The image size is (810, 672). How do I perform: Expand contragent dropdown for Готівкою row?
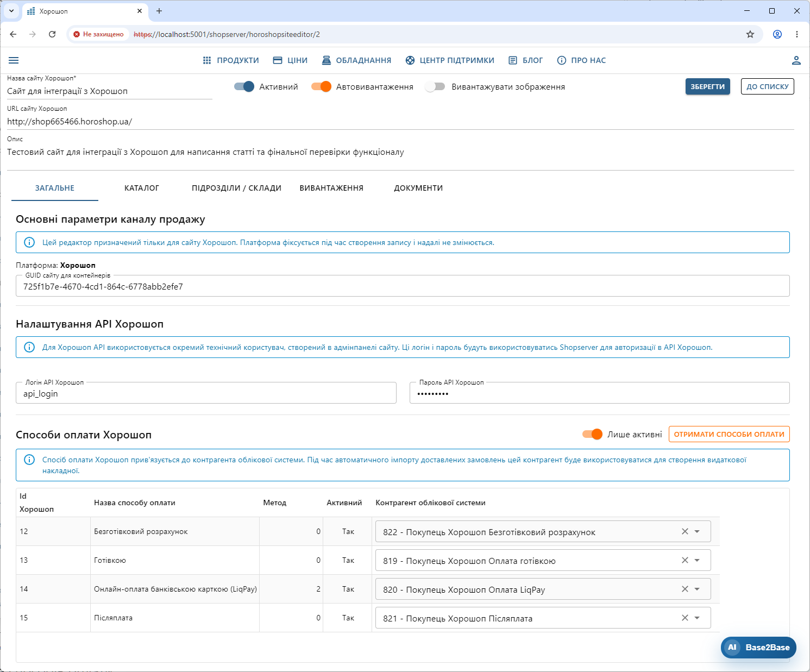tap(697, 560)
